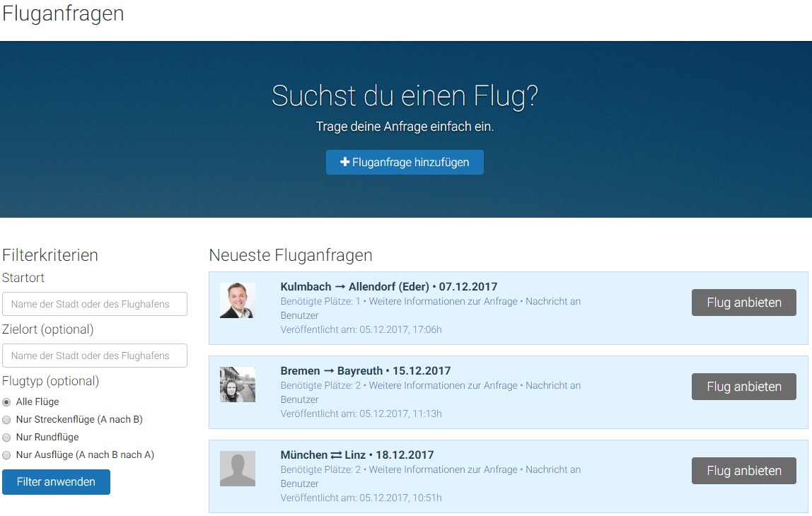Offer a flight for the Bremen–Bayreuth request
Viewport: 812px width, 516px height.
pos(743,386)
